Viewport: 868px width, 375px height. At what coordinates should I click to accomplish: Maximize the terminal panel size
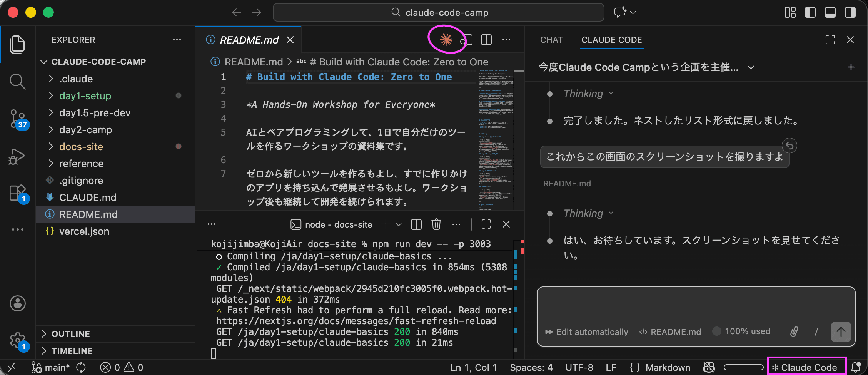(x=486, y=224)
